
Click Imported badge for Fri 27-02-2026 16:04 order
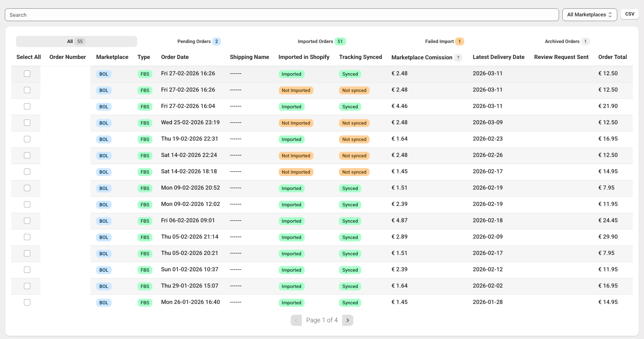[x=291, y=107]
